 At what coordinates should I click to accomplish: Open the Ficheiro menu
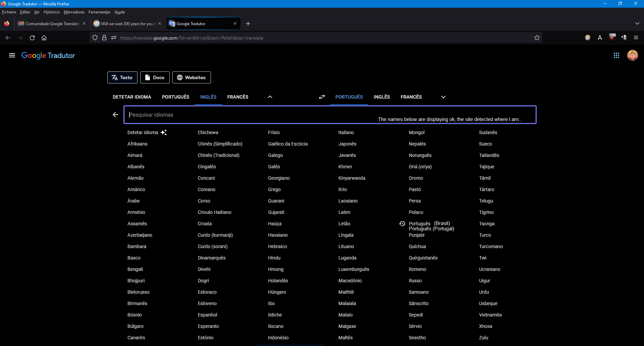pos(9,12)
